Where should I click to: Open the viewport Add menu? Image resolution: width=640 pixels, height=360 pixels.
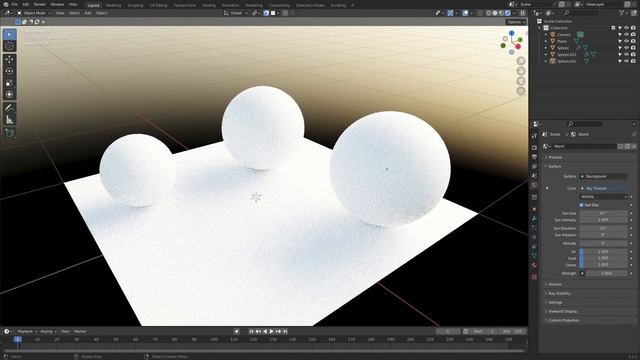pyautogui.click(x=88, y=13)
